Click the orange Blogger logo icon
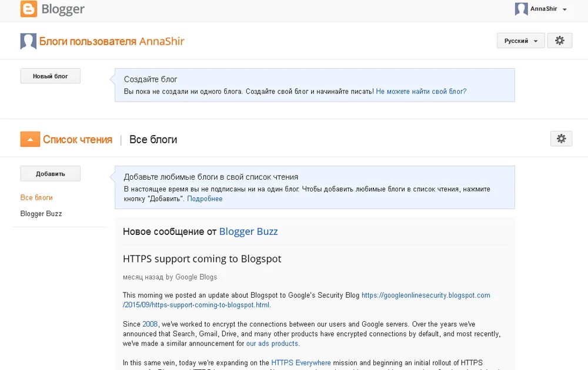The image size is (588, 370). click(28, 9)
